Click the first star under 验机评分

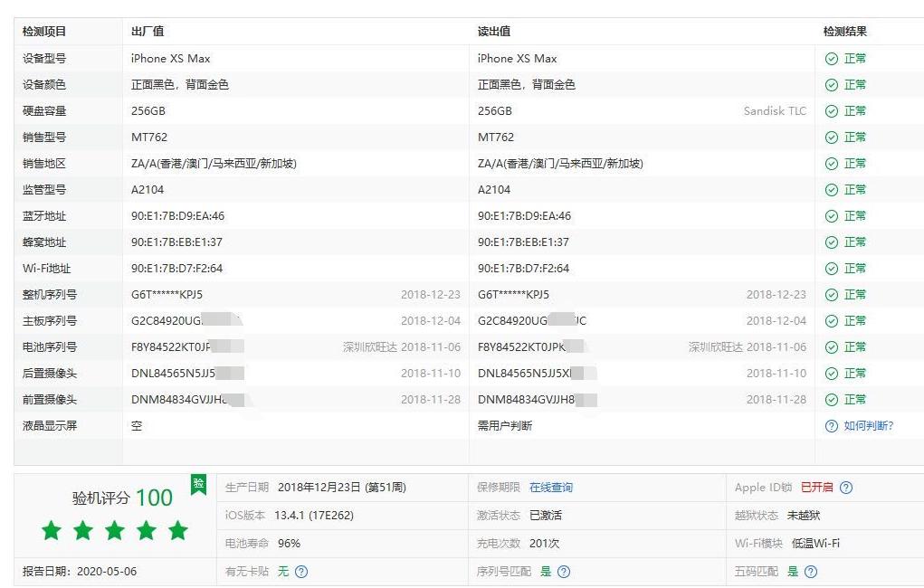click(52, 531)
